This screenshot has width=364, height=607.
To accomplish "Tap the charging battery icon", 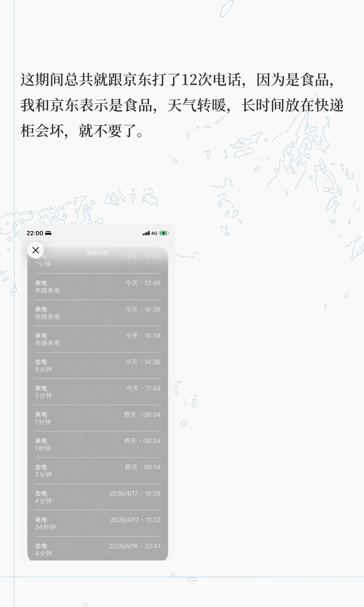I will pyautogui.click(x=164, y=233).
